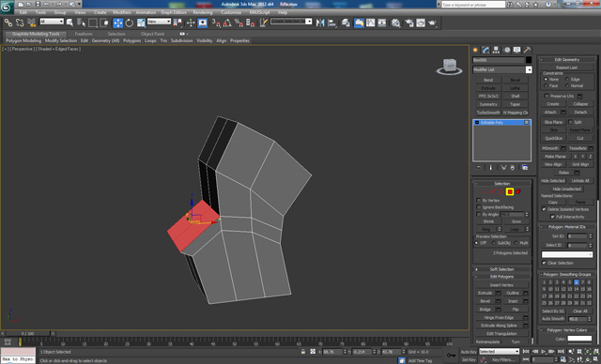Viewport: 601px width, 364px height.
Task: Toggle Angle Snap in the toolbar
Action: 227,23
